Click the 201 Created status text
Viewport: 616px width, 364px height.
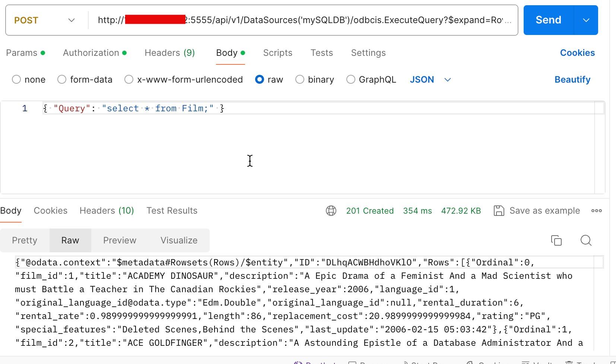370,211
